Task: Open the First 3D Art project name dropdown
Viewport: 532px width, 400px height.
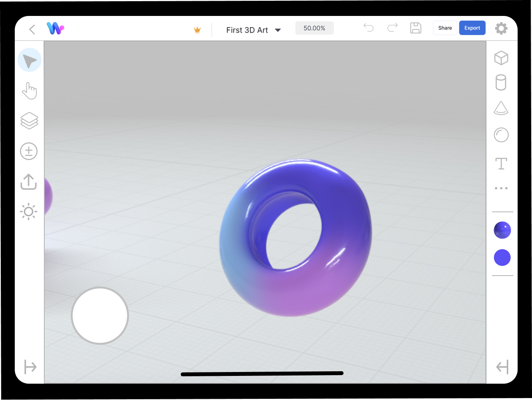Action: pyautogui.click(x=278, y=30)
